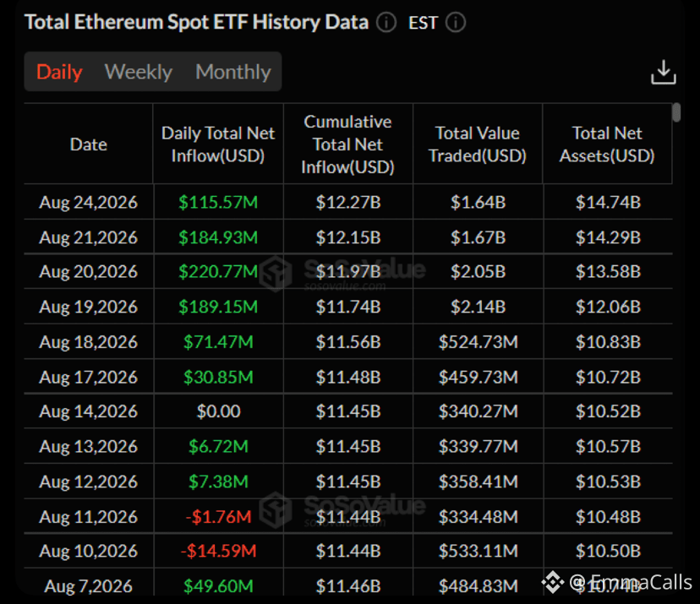This screenshot has width=700, height=604.
Task: Click the $10.72B net assets cell
Action: 608,377
